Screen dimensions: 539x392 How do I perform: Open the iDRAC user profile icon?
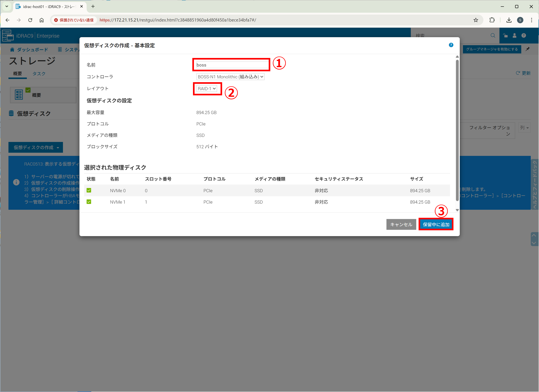point(514,36)
